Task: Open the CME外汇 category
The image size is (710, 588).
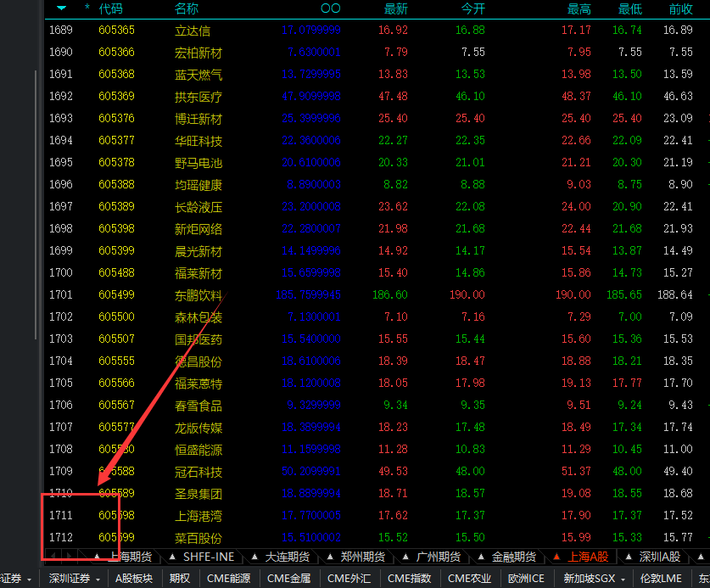Action: pos(349,579)
